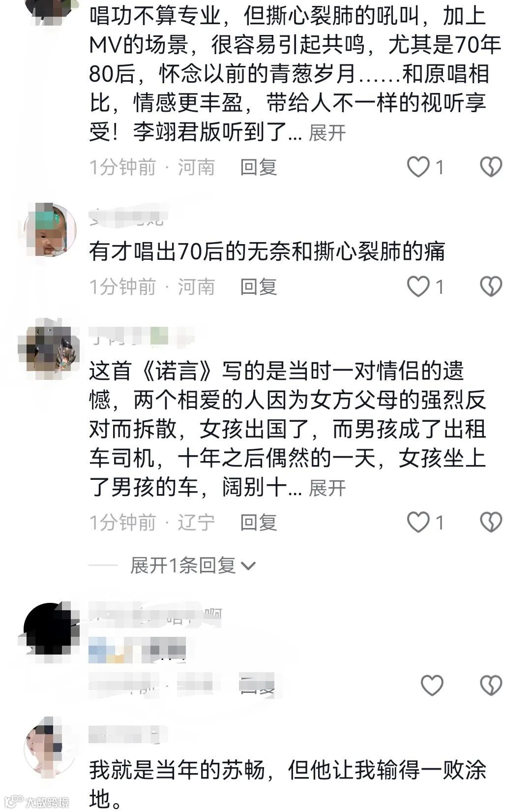This screenshot has height=812, width=531.
Task: Reply to the 辽宁 《诺言》 comment
Action: 259,522
